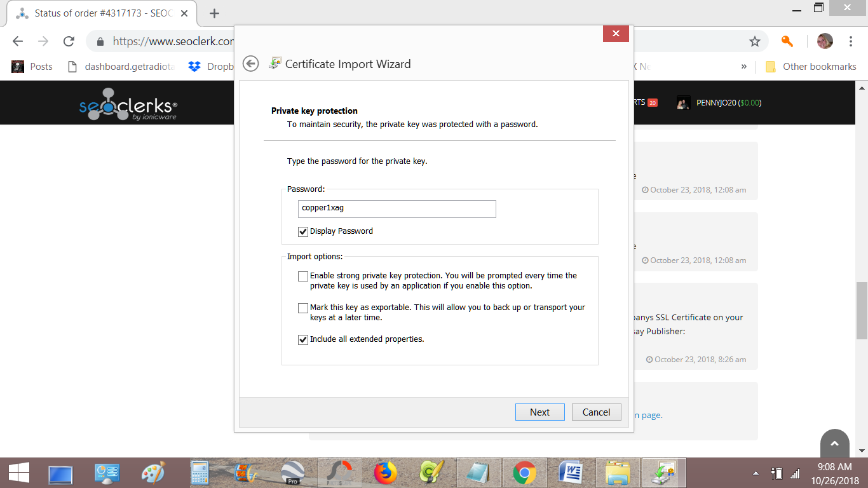Click inside the private key password field

(397, 208)
